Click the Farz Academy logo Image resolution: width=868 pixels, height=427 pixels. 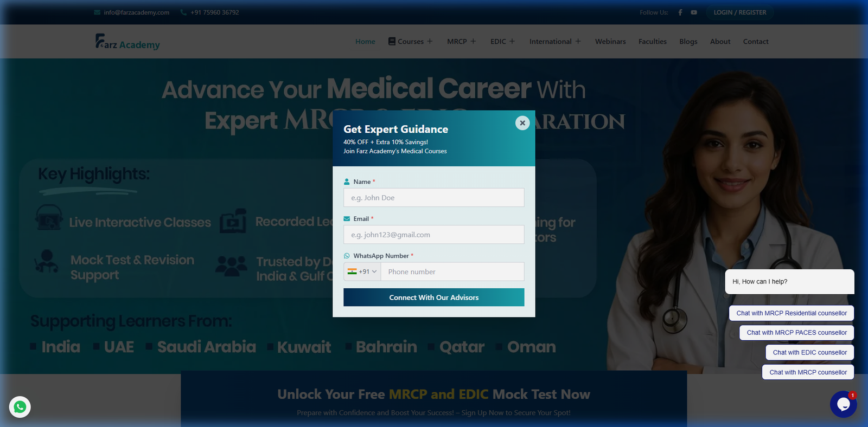tap(127, 42)
